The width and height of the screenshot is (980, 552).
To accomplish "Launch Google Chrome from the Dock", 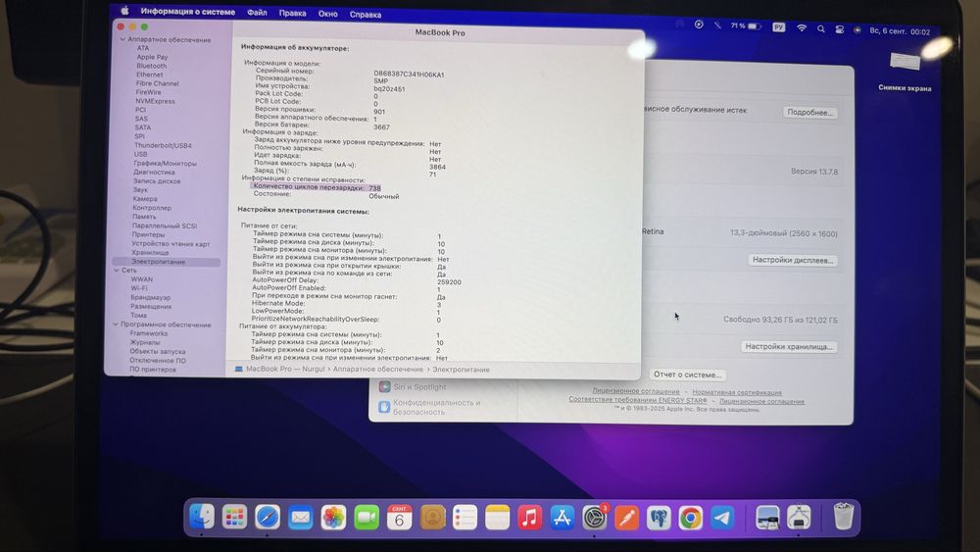I will [691, 519].
